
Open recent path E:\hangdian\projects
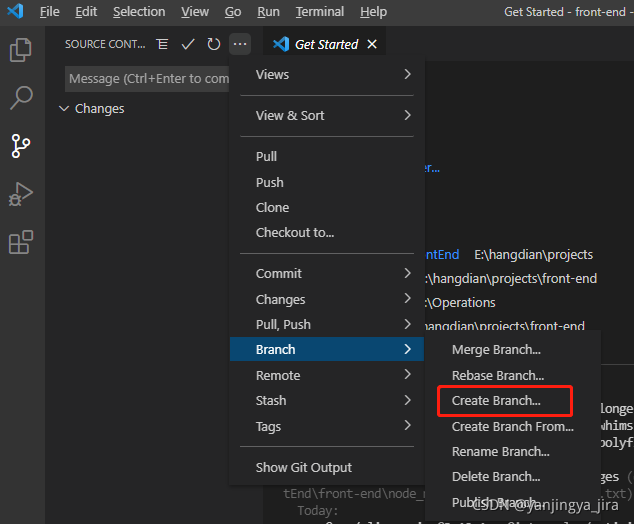tap(533, 254)
